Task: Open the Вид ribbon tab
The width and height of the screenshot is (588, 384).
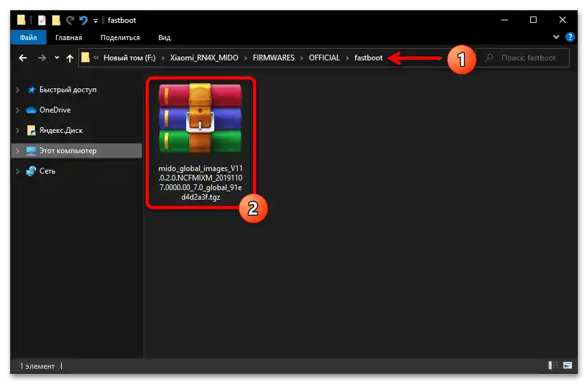Action: pos(164,38)
